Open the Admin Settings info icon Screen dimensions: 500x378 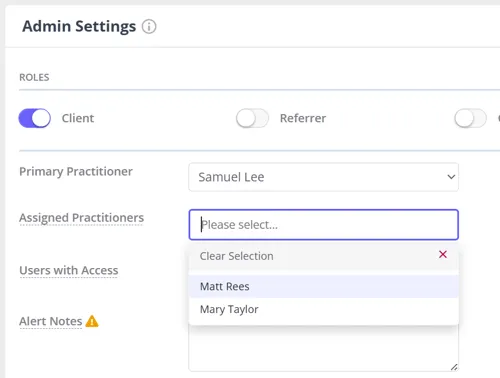click(x=149, y=27)
